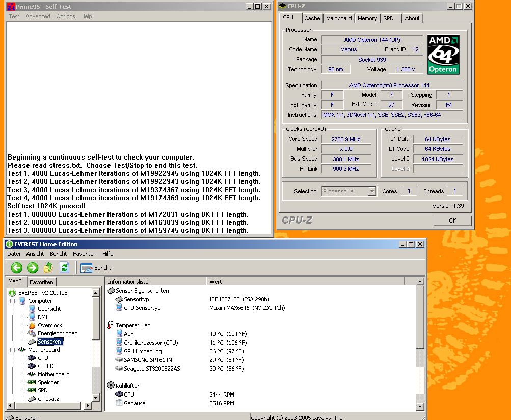Click the Informationsliste column header
This screenshot has height=420, width=511.
155,282
